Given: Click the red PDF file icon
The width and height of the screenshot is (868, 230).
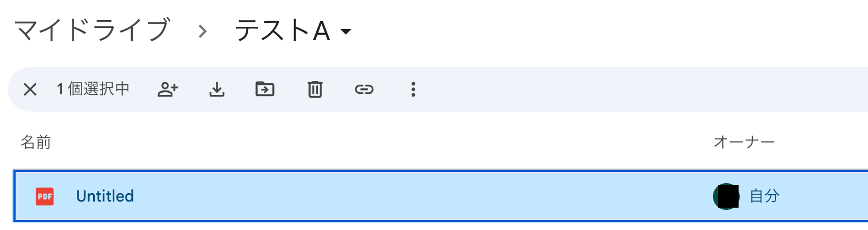Looking at the screenshot, I should pos(45,197).
